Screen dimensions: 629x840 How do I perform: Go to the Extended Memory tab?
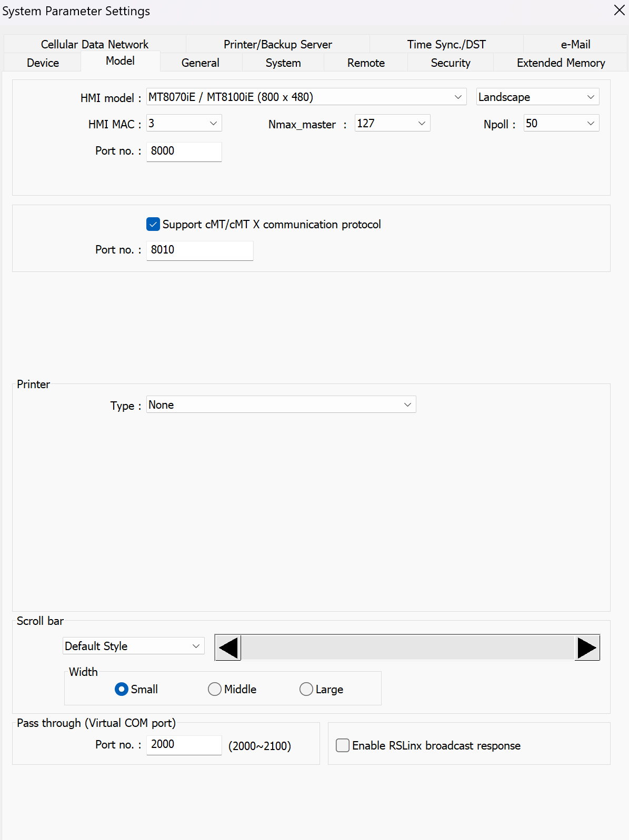pos(561,63)
